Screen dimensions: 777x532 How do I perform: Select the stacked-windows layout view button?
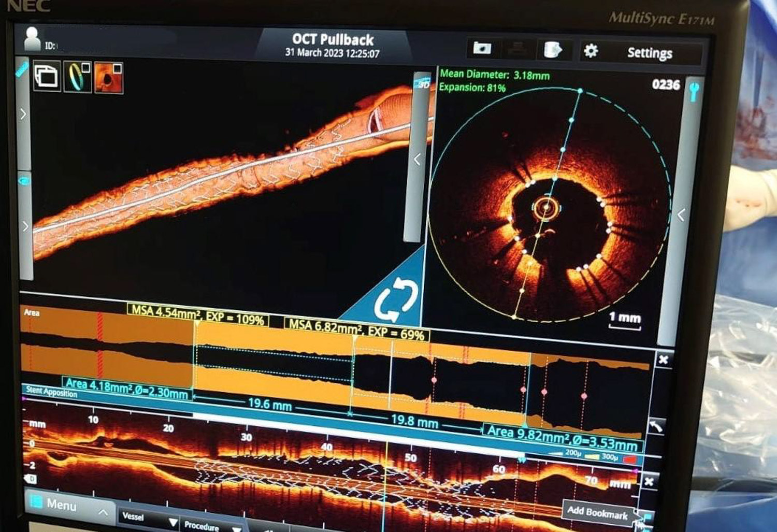tap(47, 76)
